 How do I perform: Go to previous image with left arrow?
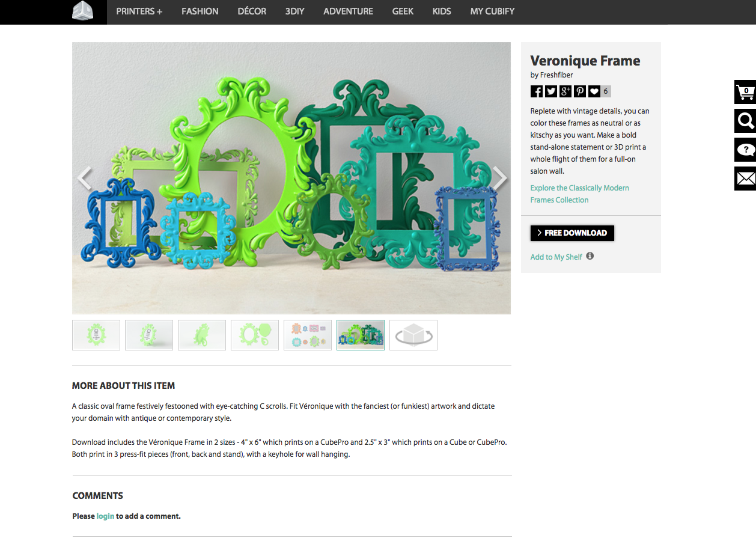85,178
